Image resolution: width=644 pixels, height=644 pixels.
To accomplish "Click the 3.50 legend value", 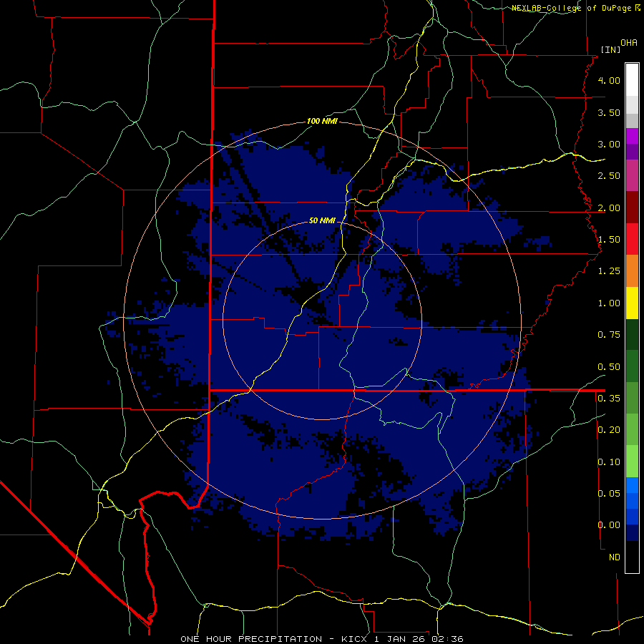I will pyautogui.click(x=609, y=112).
